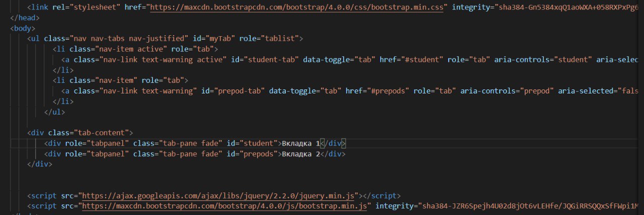Screen dimensions: 644x215
Task: Click the "tab-content" class value
Action: click(x=101, y=133)
